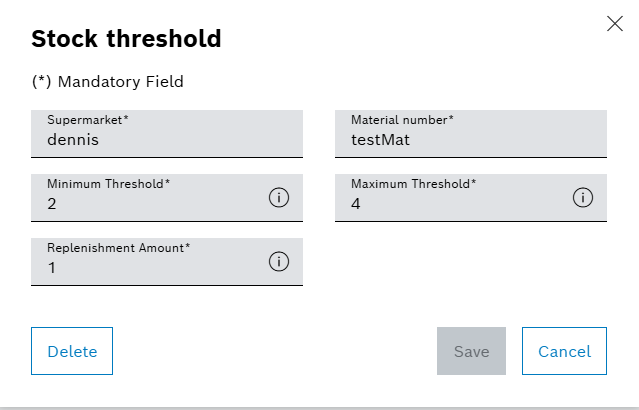
Task: Click the value "4" in Maximum Threshold
Action: 356,204
